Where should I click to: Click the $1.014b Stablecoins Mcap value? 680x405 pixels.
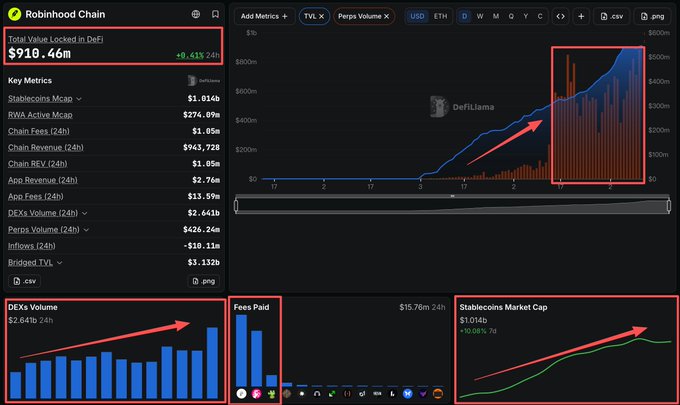click(203, 98)
